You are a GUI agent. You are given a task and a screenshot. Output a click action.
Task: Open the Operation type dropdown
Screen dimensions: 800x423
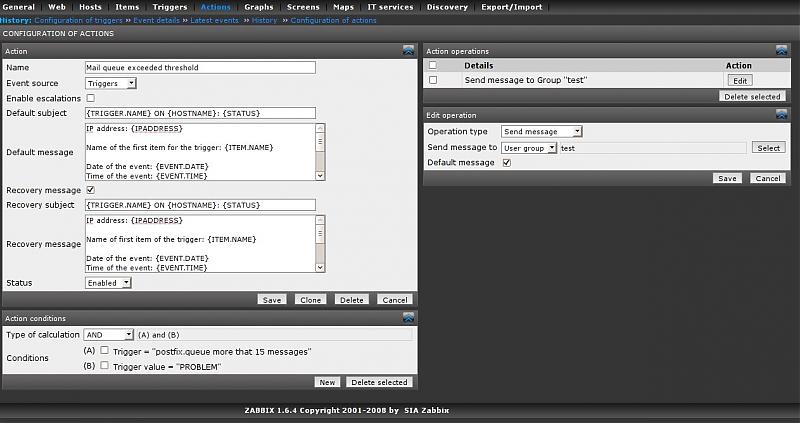point(542,131)
